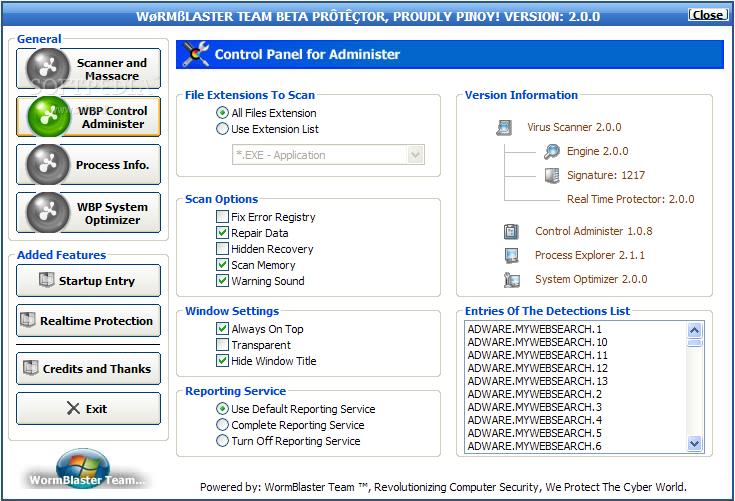
Task: Click Control Administer 1.0.8 label
Action: coord(594,231)
